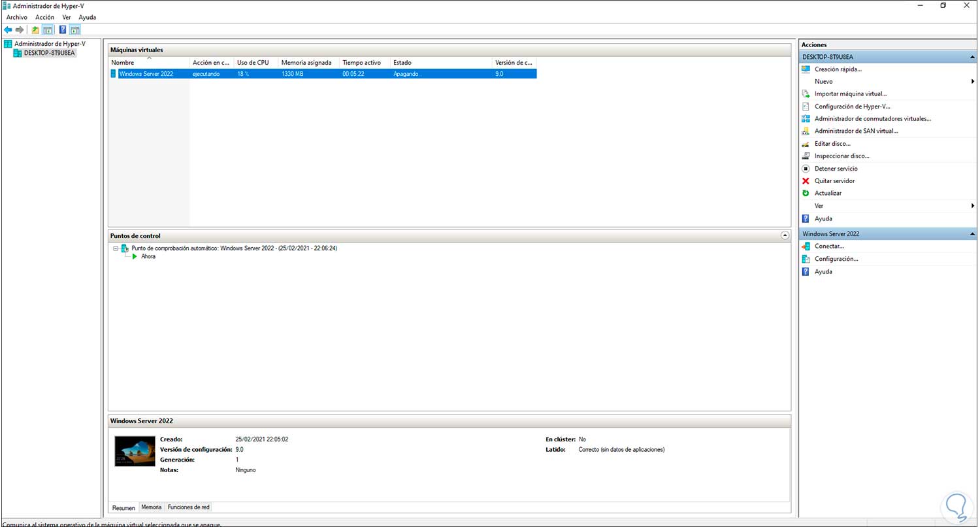Click the Ayuda icon in the DESKTOP-8T9U8EA actions
The image size is (980, 527).
[x=806, y=218]
